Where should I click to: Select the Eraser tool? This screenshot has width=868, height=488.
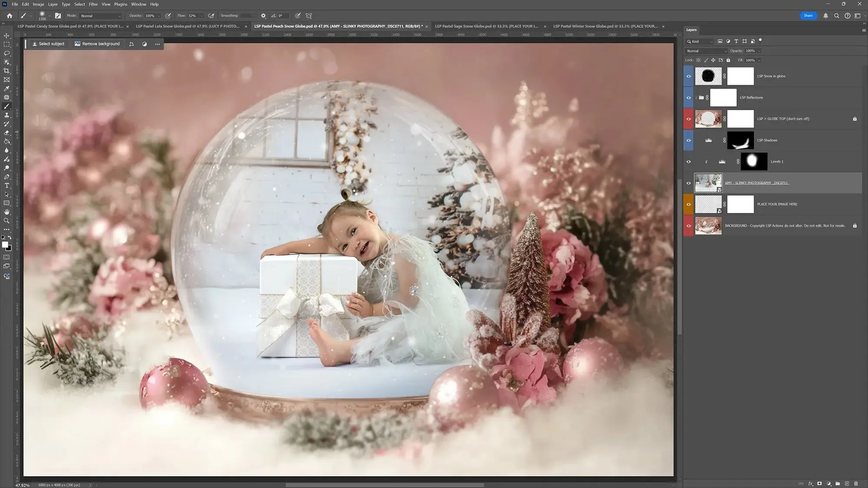tap(7, 133)
